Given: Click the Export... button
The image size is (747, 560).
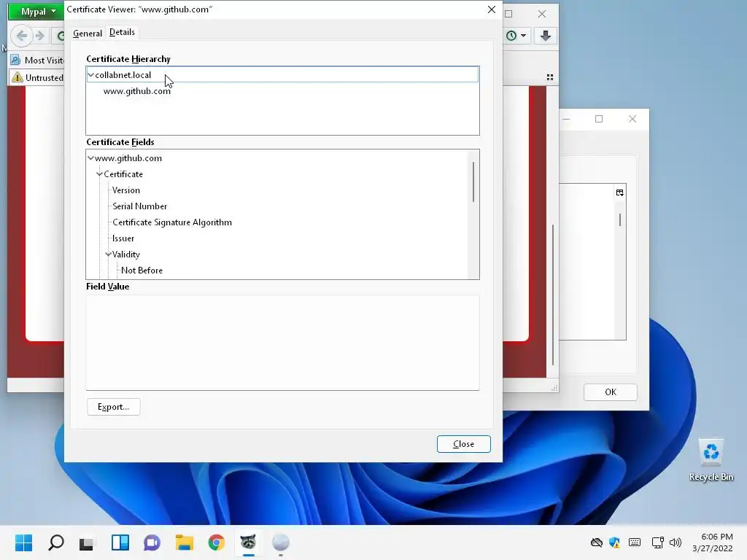Looking at the screenshot, I should (113, 407).
